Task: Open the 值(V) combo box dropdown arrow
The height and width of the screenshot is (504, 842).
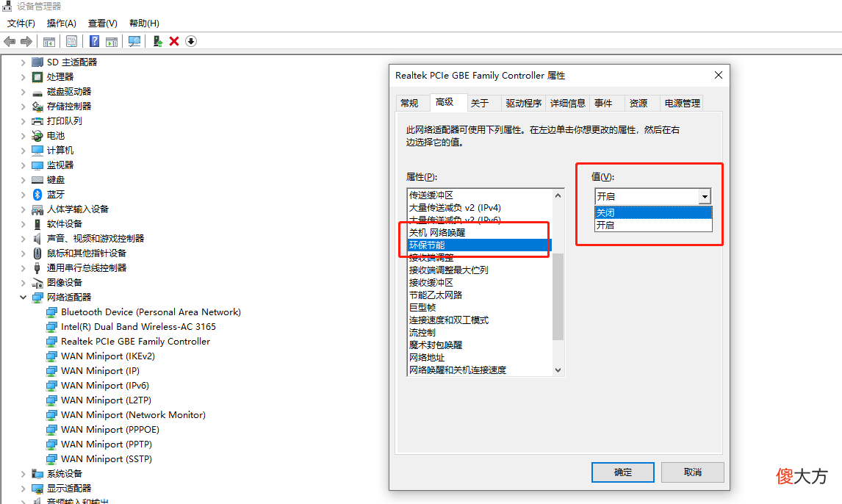Action: pos(705,196)
